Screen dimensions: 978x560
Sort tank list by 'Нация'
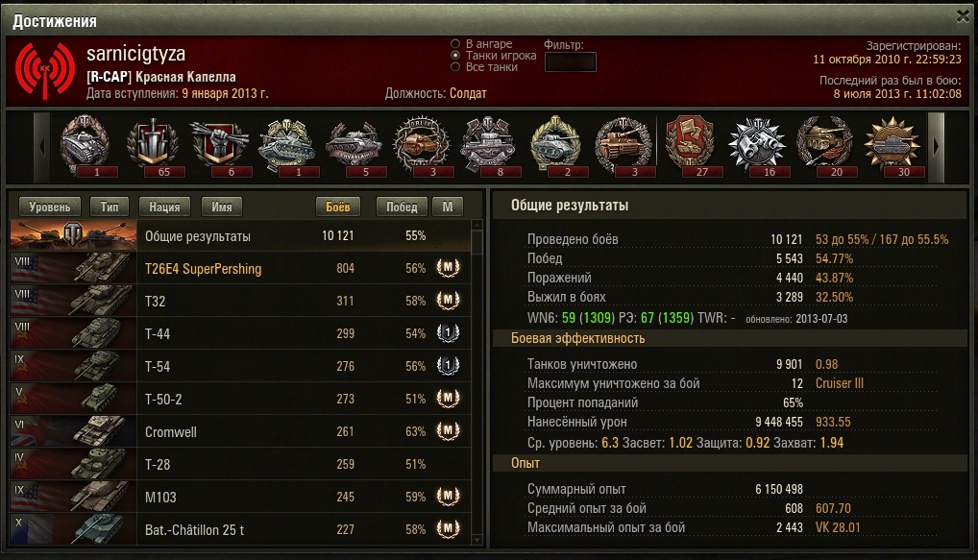tap(164, 207)
